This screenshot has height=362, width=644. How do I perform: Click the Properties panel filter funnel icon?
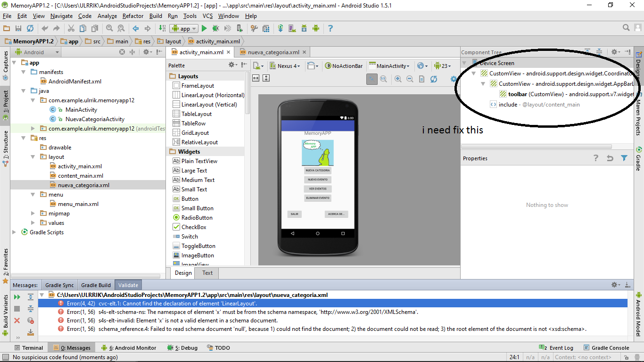(624, 158)
